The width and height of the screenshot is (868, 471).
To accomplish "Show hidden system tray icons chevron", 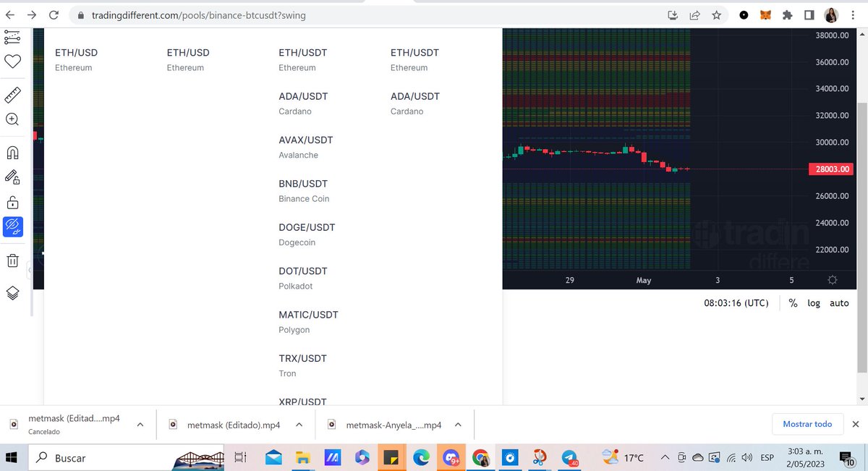I will tap(665, 457).
